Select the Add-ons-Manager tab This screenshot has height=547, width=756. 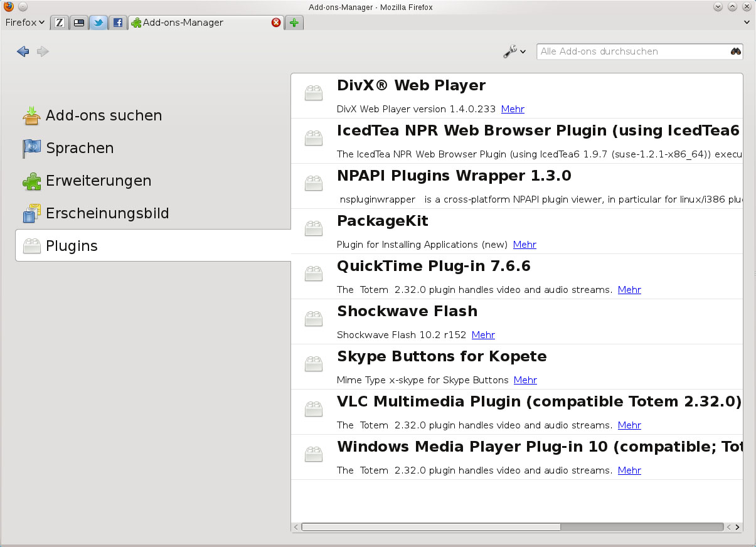(182, 23)
